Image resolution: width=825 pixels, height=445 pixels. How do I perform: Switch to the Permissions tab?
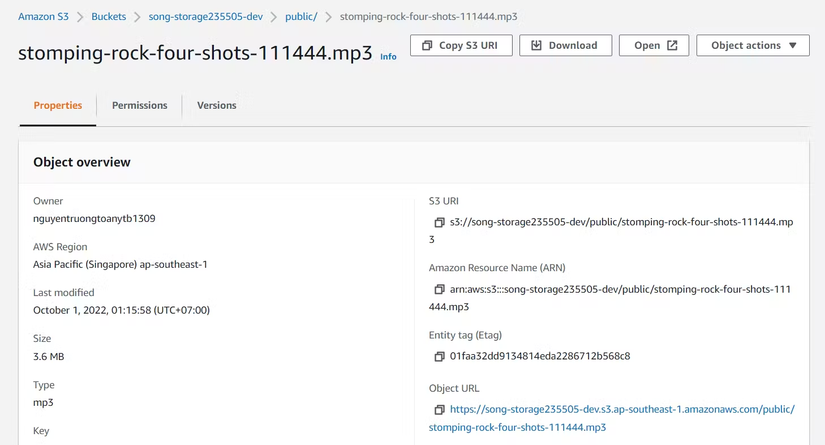point(139,105)
